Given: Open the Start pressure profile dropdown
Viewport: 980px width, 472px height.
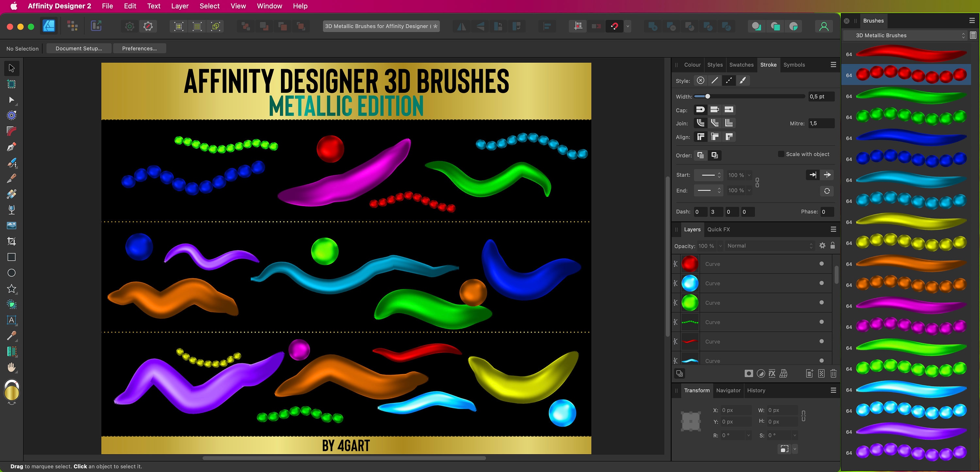Looking at the screenshot, I should point(708,175).
